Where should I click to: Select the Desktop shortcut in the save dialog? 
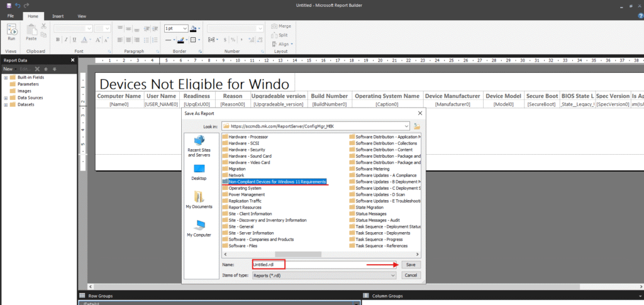199,172
